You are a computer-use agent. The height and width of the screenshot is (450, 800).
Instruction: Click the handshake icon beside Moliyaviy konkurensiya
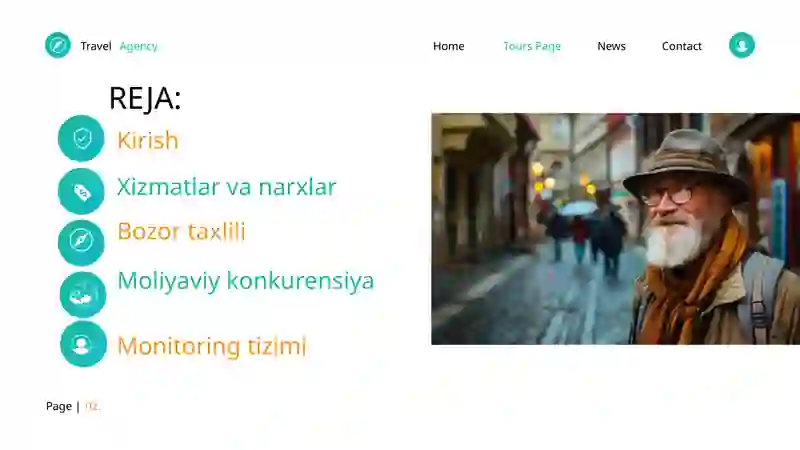(x=83, y=294)
